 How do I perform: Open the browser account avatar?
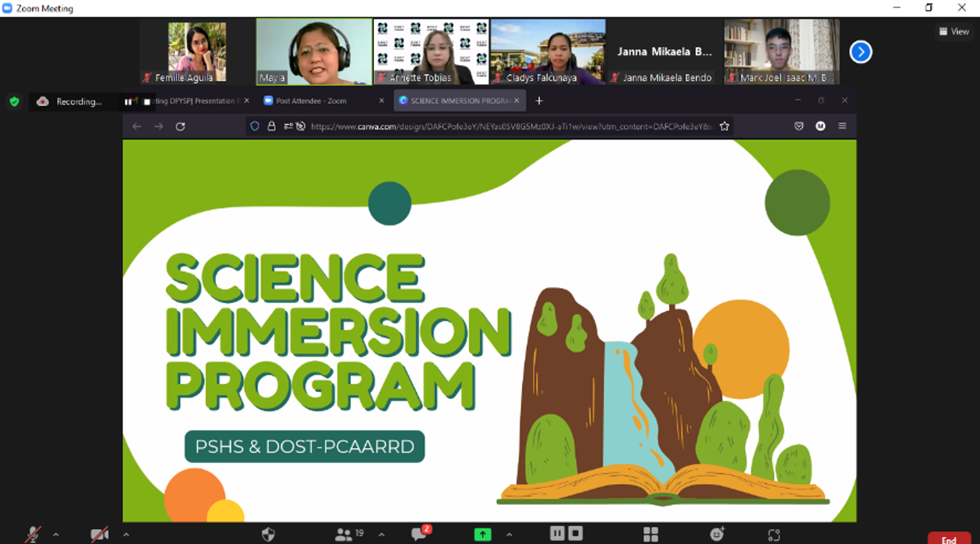coord(820,126)
